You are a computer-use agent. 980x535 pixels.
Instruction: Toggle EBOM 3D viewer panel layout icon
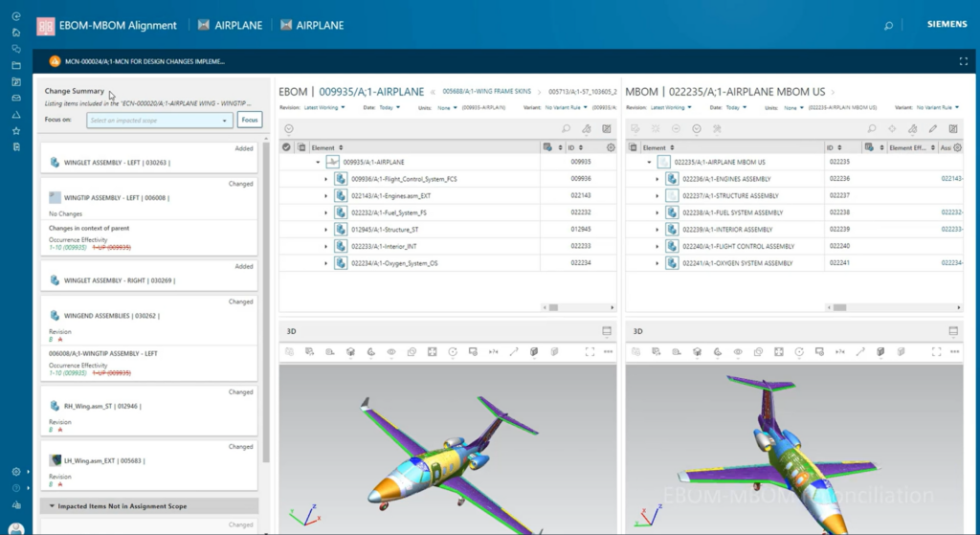pyautogui.click(x=606, y=331)
